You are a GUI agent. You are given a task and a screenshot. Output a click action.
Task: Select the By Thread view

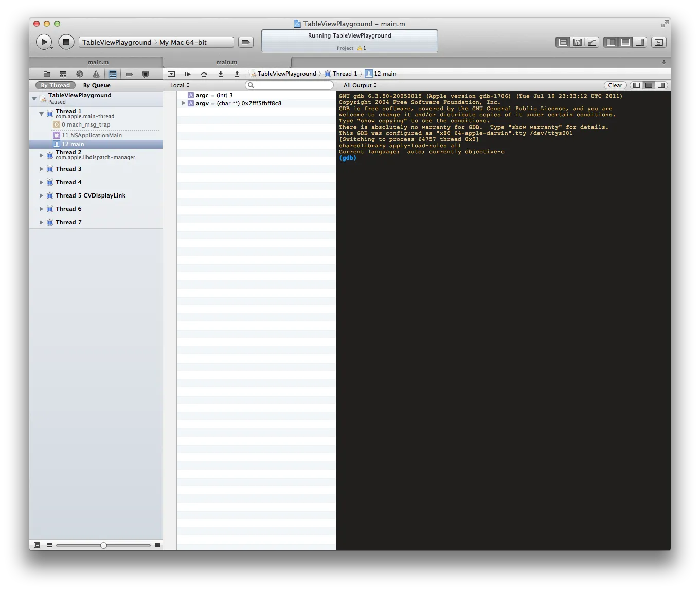click(x=55, y=85)
